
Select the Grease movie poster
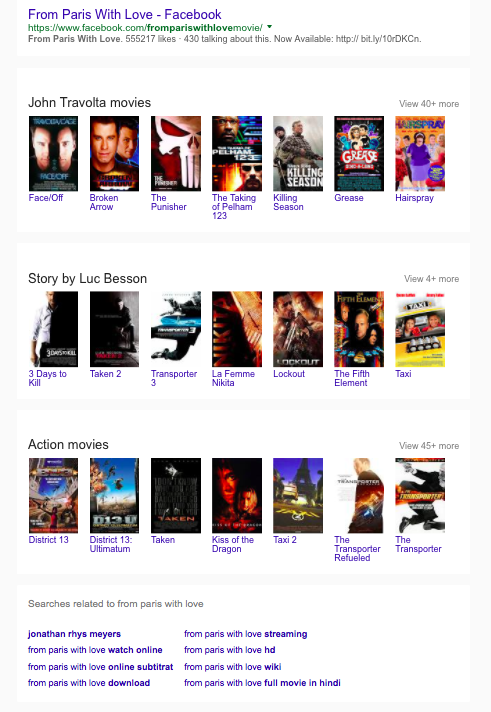[x=359, y=153]
